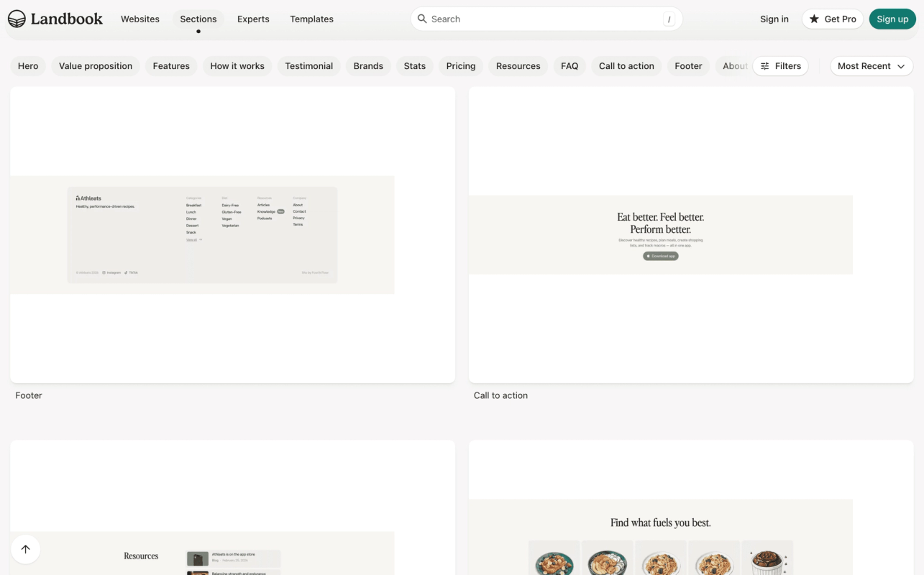Screen dimensions: 924x575
Task: Select the Footer category chip
Action: tap(688, 66)
